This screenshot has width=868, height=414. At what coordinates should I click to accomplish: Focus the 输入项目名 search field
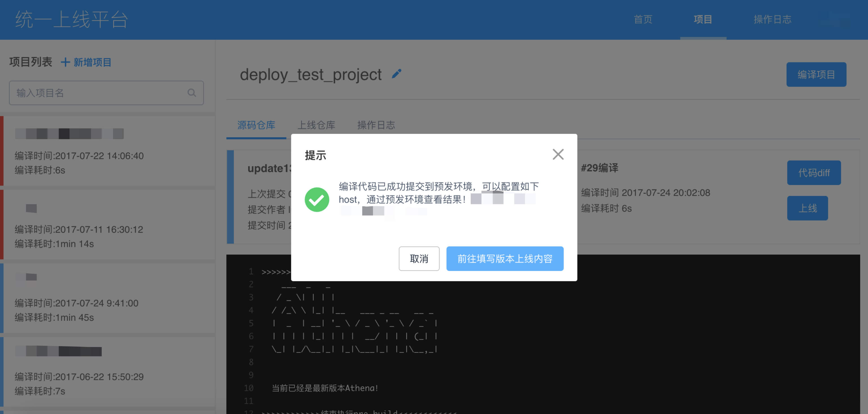click(x=98, y=93)
